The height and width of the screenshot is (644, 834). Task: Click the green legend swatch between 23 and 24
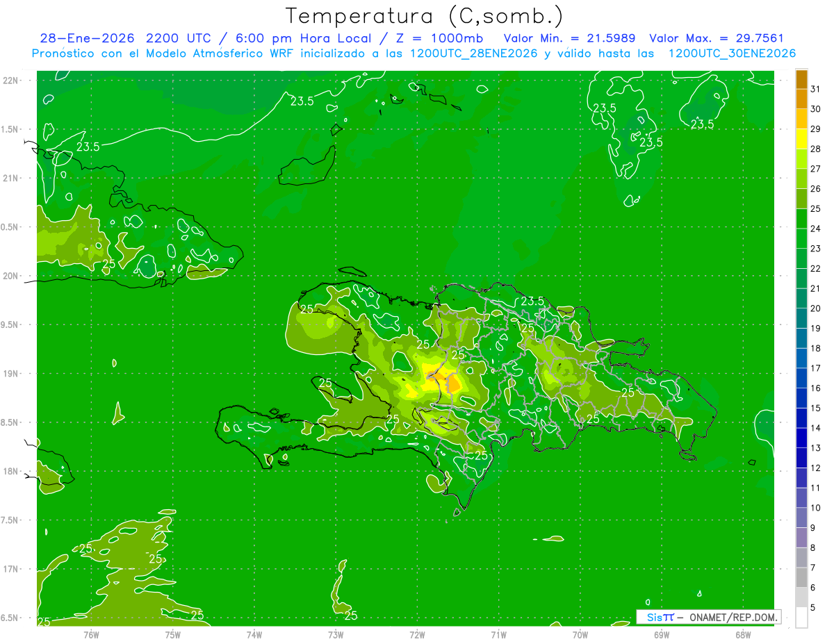pyautogui.click(x=801, y=238)
